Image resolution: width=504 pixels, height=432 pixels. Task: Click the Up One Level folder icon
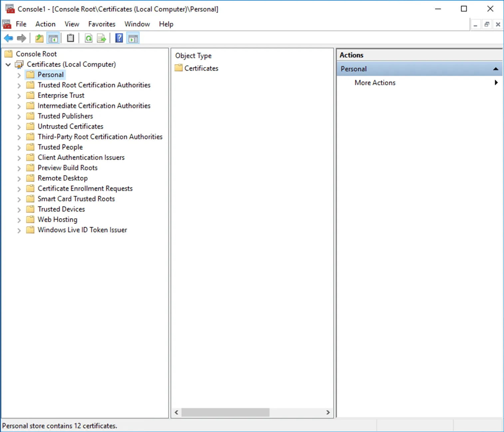39,38
